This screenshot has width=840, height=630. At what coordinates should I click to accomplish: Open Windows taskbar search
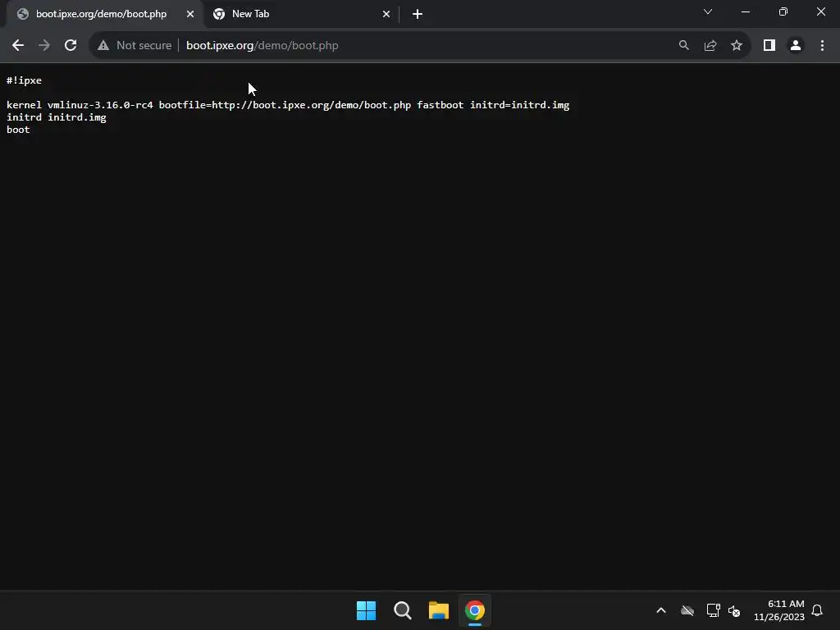[x=402, y=610]
